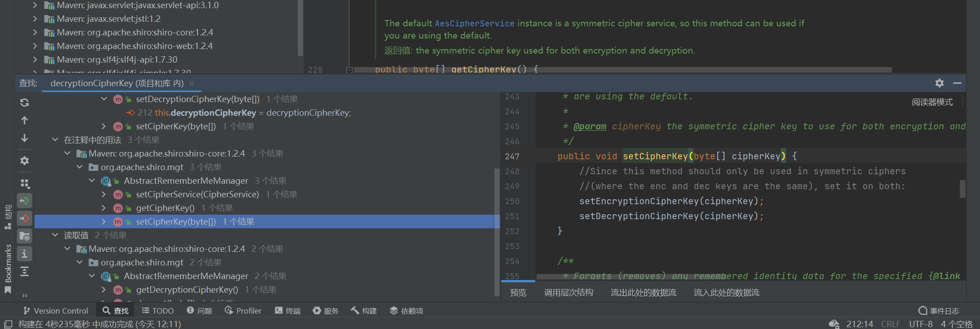980x329 pixels.
Task: Expand getDecryptionCipherKey() node
Action: point(104,290)
